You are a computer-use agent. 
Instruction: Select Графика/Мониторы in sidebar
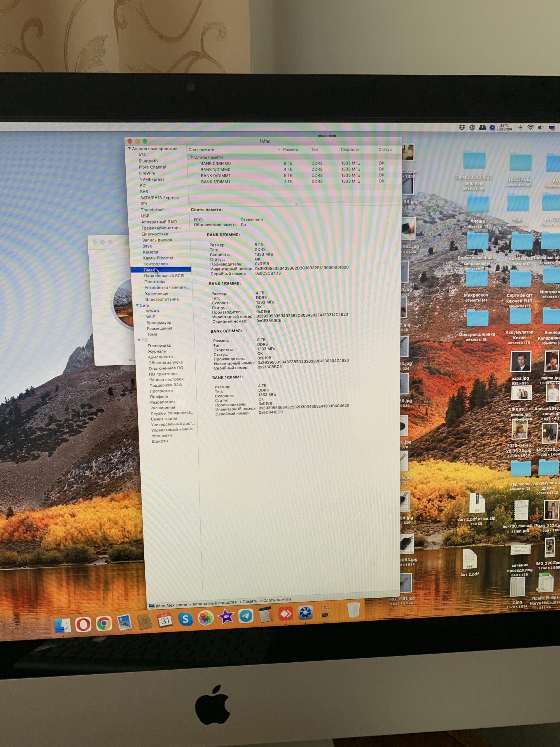161,228
